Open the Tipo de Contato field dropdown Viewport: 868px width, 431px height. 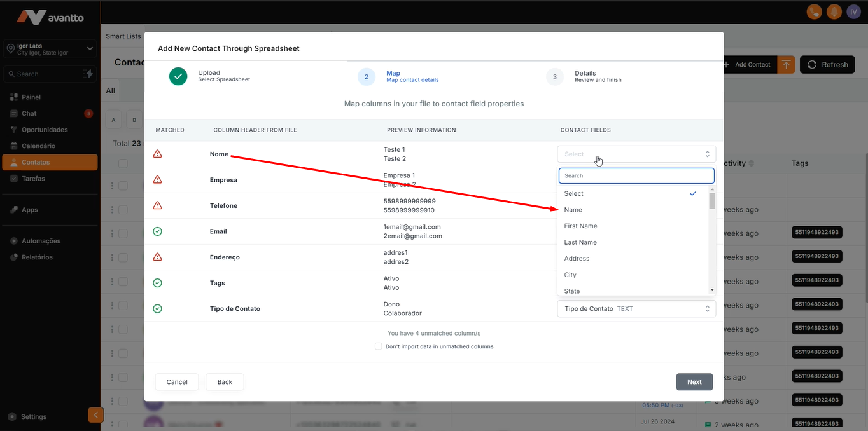click(x=636, y=309)
